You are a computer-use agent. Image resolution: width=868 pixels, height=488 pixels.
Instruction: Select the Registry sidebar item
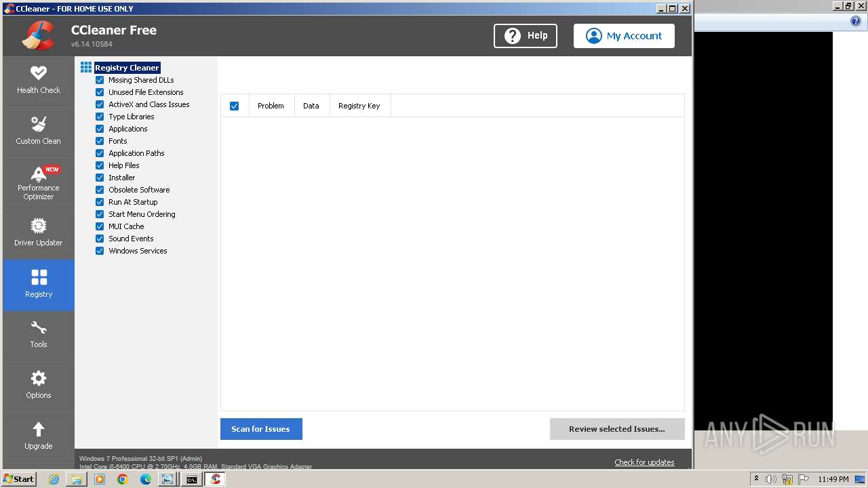point(39,285)
